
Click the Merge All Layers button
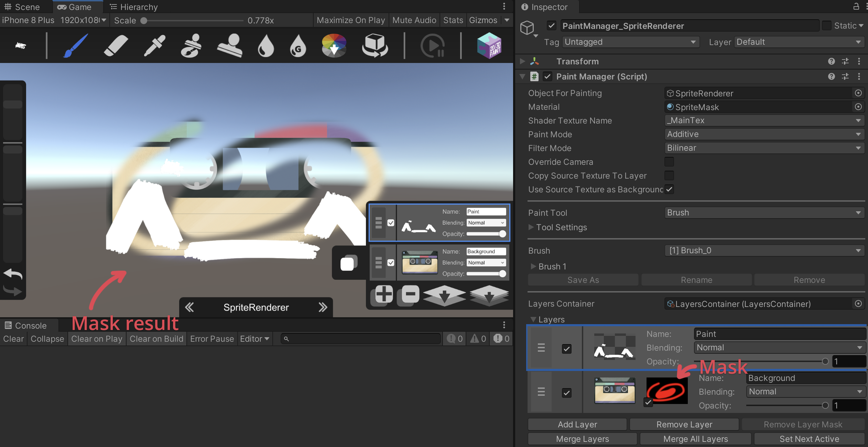695,439
